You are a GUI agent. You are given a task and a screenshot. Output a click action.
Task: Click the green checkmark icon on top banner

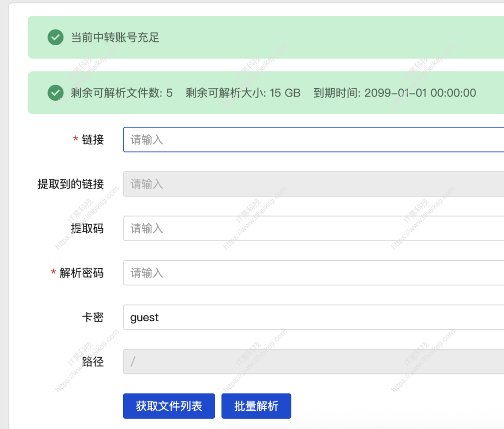coord(55,37)
